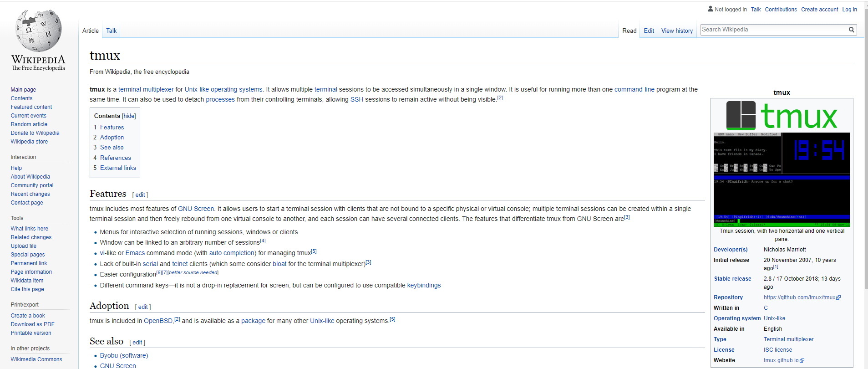
Task: Switch to the Talk tab
Action: tap(112, 31)
